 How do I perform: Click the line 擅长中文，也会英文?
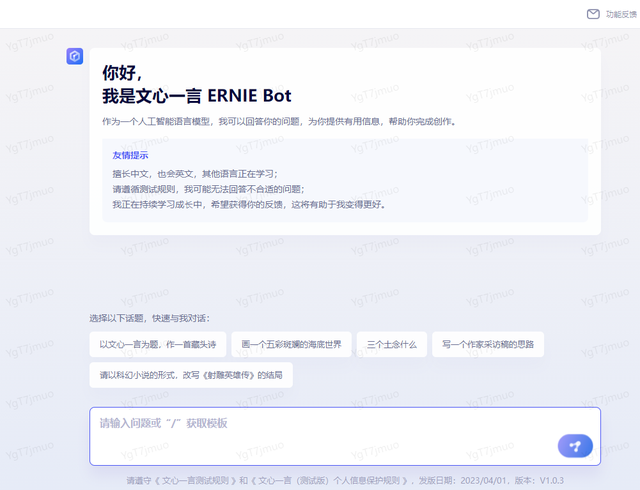[195, 174]
